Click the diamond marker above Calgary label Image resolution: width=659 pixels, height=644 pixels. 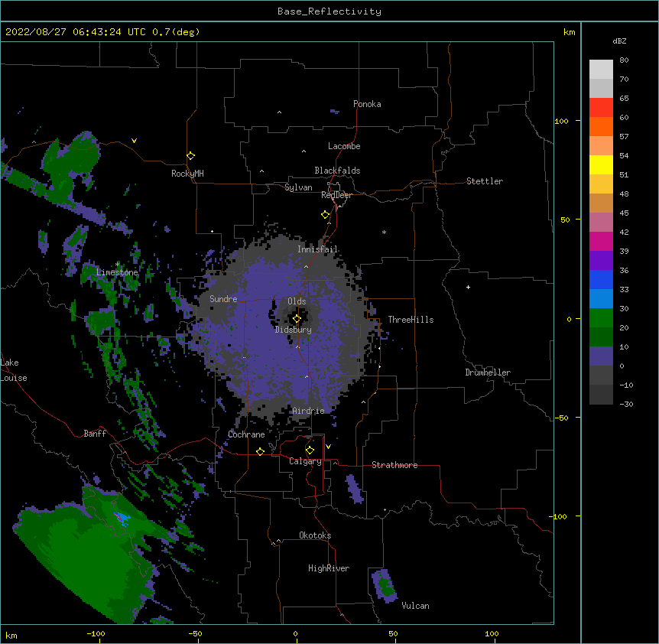pyautogui.click(x=310, y=450)
